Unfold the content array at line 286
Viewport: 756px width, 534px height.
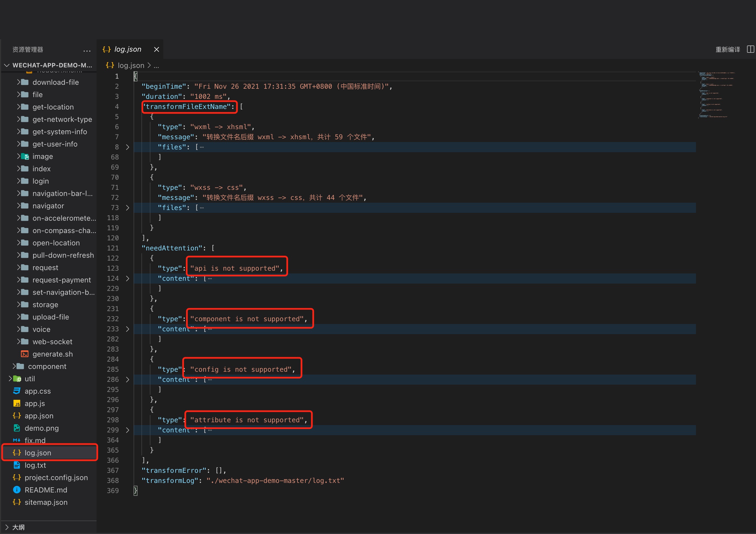click(128, 380)
